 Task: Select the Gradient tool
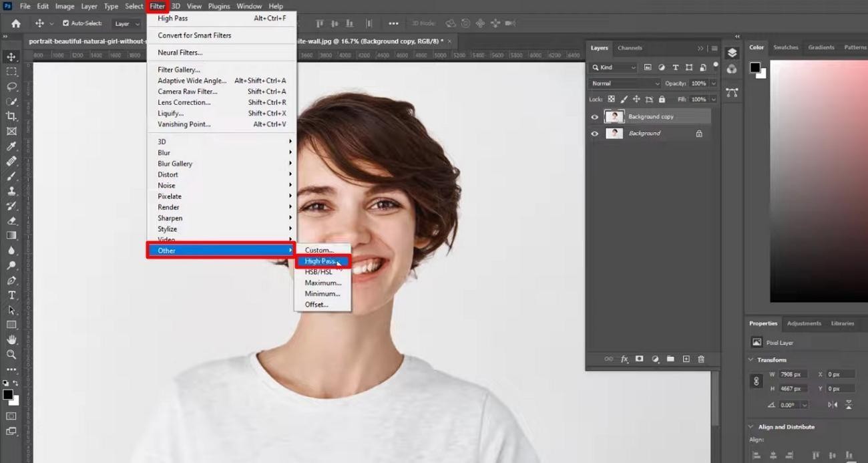(x=11, y=236)
